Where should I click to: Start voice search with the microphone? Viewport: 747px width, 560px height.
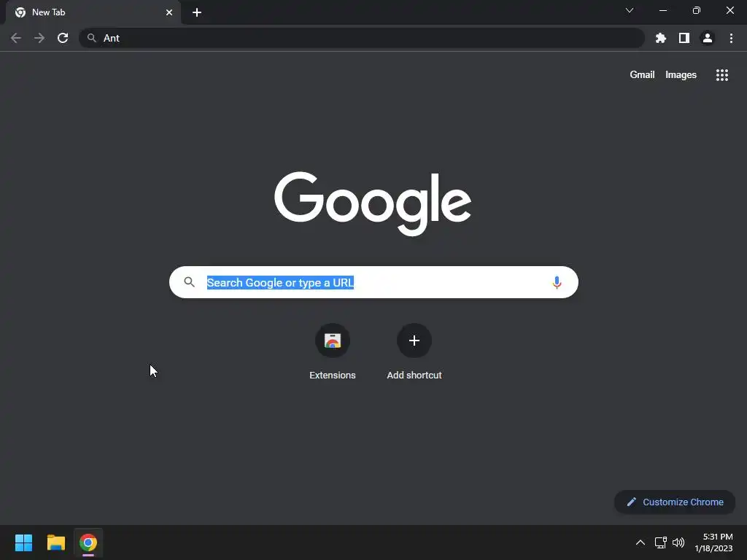click(557, 282)
